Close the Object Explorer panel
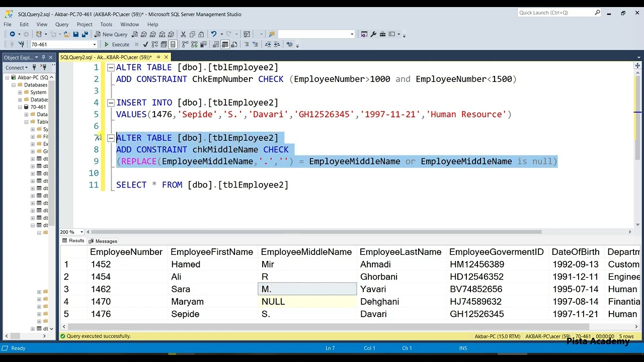The height and width of the screenshot is (362, 644). click(x=50, y=57)
